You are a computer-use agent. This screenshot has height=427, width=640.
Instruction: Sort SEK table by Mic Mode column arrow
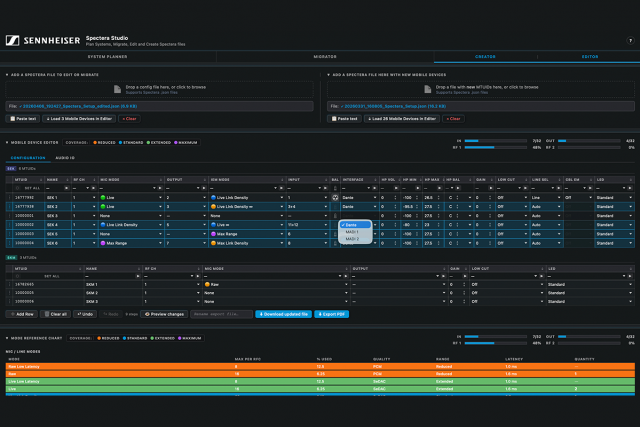pyautogui.click(x=161, y=180)
